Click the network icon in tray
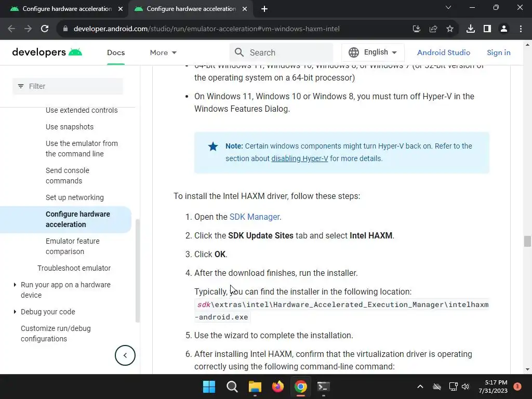 tap(453, 387)
